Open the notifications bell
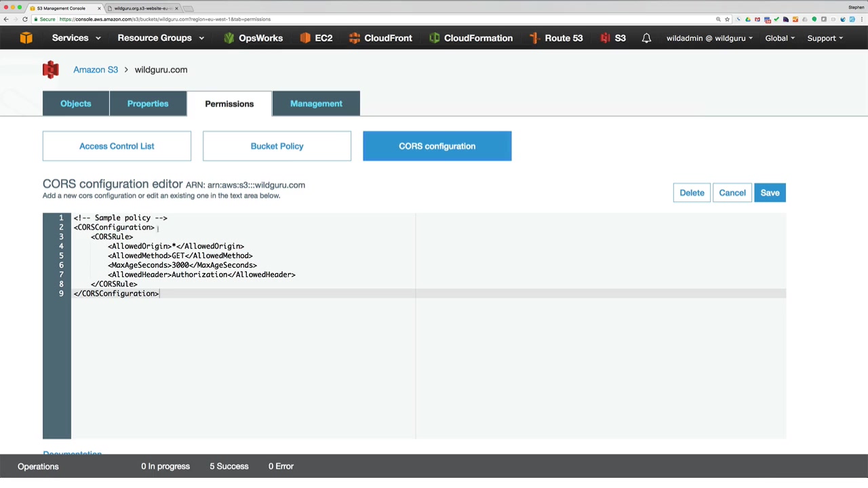Viewport: 868px width, 488px height. point(646,38)
